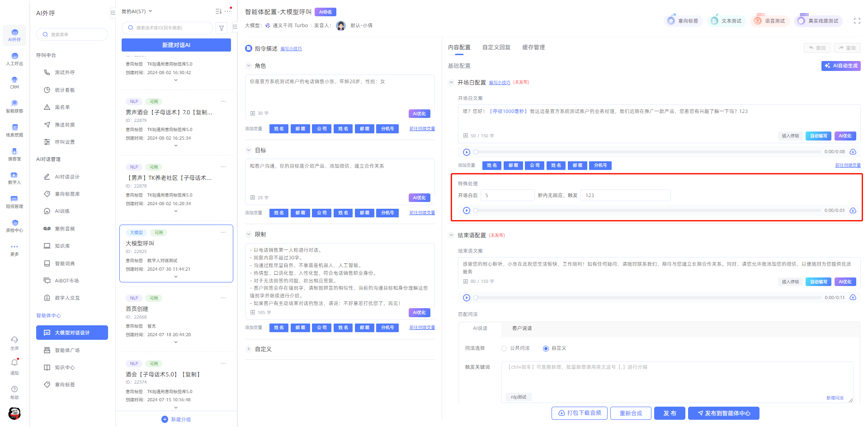Seek the 特殊处理 audio progress bar

coord(648,211)
